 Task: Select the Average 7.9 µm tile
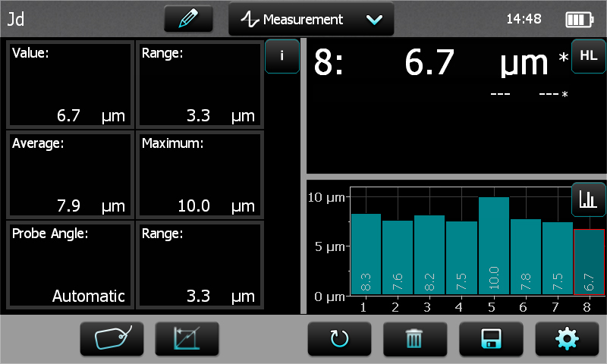(x=69, y=174)
